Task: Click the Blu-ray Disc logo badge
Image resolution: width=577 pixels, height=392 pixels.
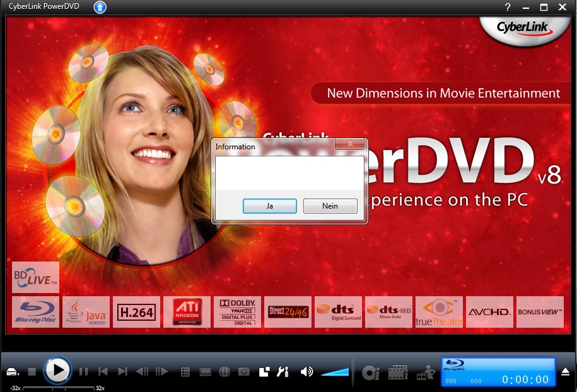Action: point(36,312)
